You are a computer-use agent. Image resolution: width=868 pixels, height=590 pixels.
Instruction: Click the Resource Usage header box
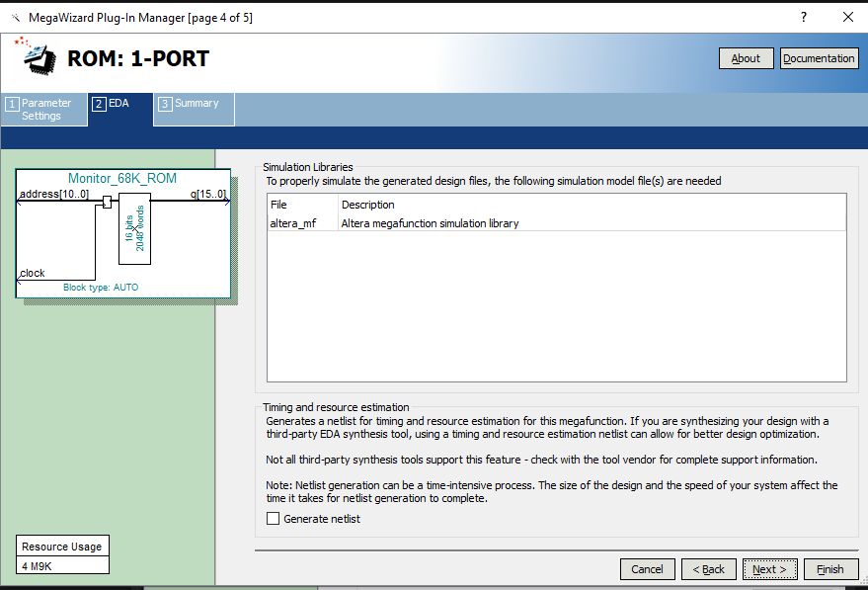62,547
